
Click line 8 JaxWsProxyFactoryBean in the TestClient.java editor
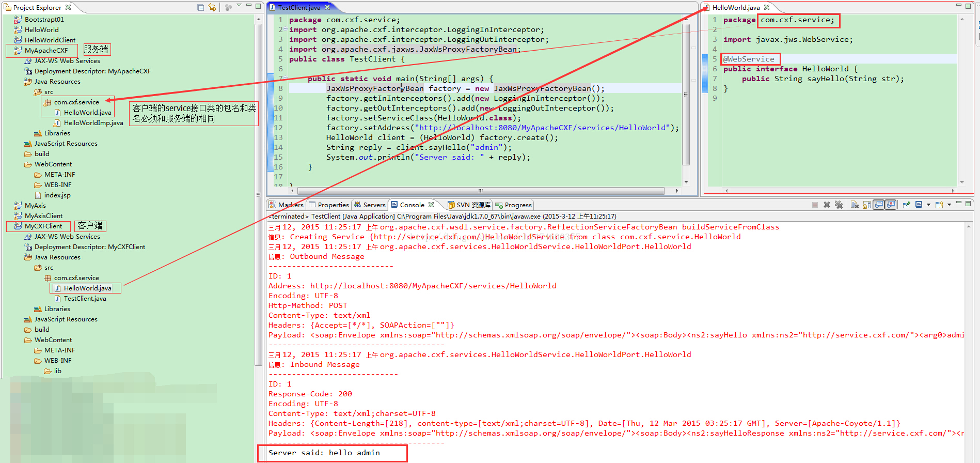click(375, 88)
